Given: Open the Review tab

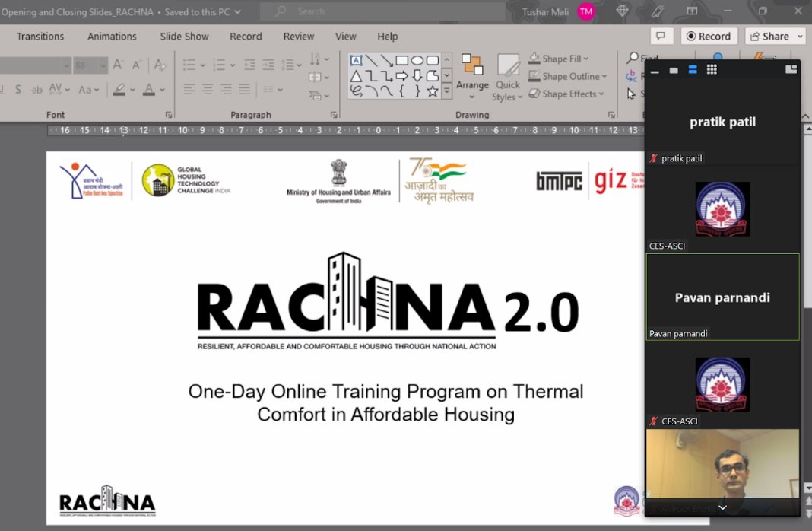Looking at the screenshot, I should [299, 37].
